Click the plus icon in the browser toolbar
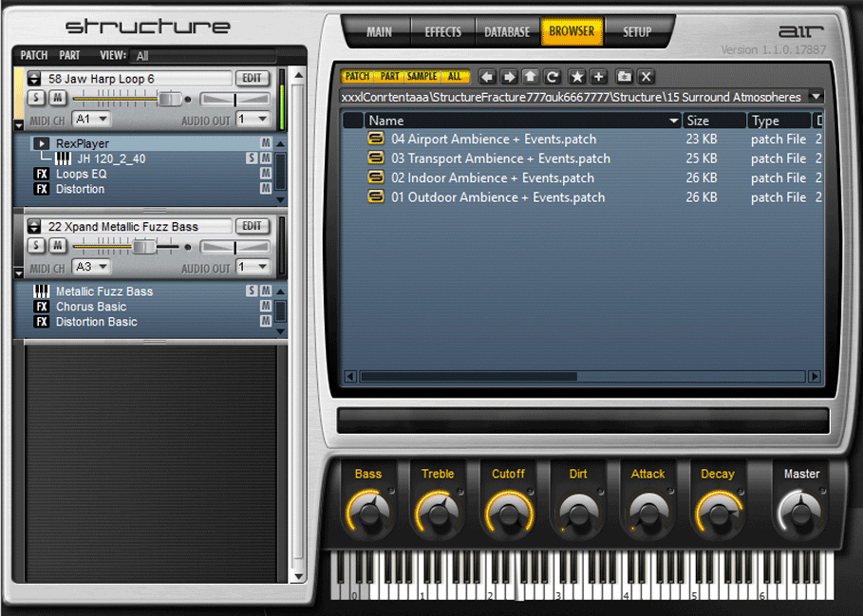The width and height of the screenshot is (863, 616). (x=599, y=77)
